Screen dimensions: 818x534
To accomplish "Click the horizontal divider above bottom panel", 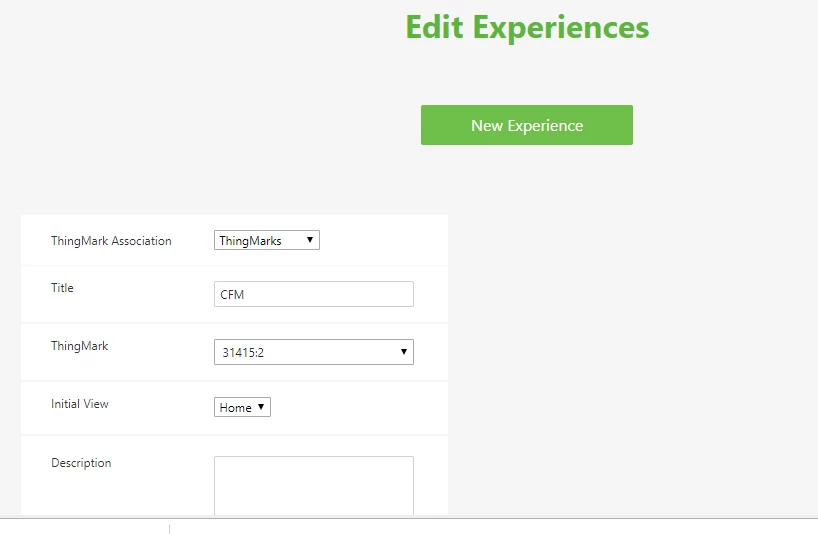I will (x=409, y=518).
